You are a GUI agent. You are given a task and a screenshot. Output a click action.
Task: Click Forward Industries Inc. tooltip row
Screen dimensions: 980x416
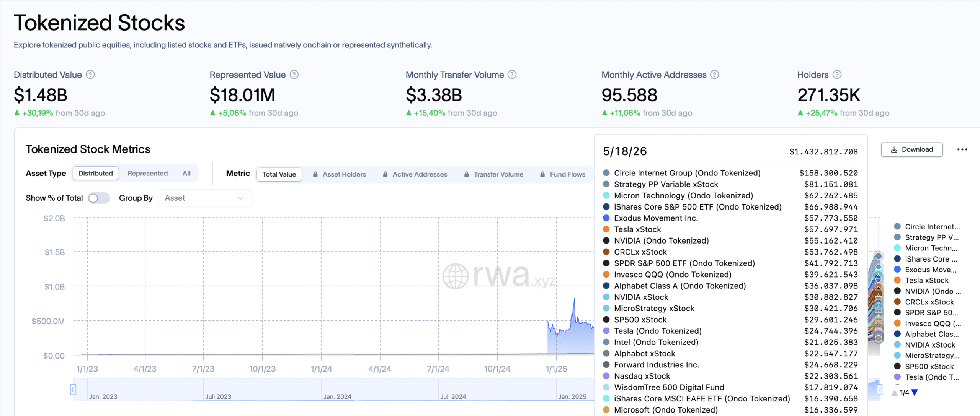tap(730, 365)
